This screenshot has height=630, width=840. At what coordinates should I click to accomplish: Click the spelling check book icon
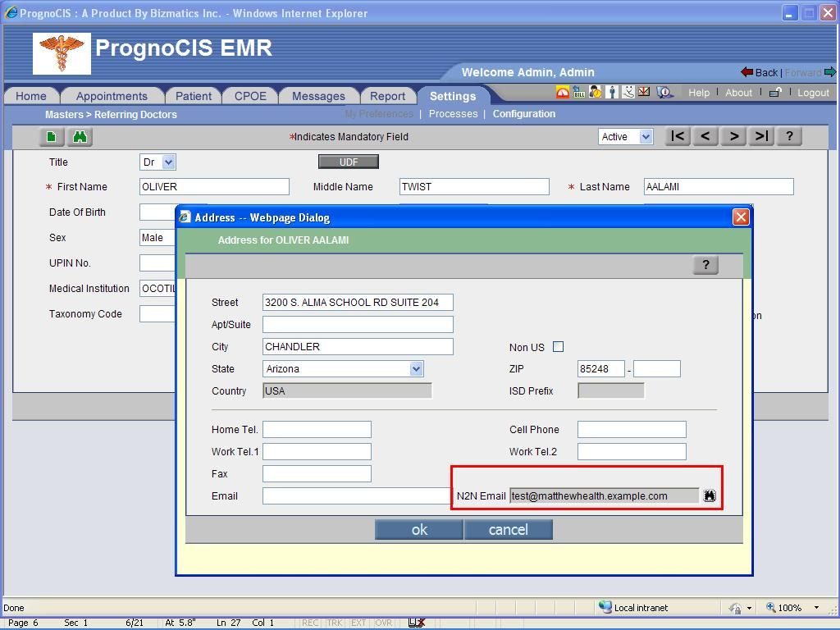point(416,623)
